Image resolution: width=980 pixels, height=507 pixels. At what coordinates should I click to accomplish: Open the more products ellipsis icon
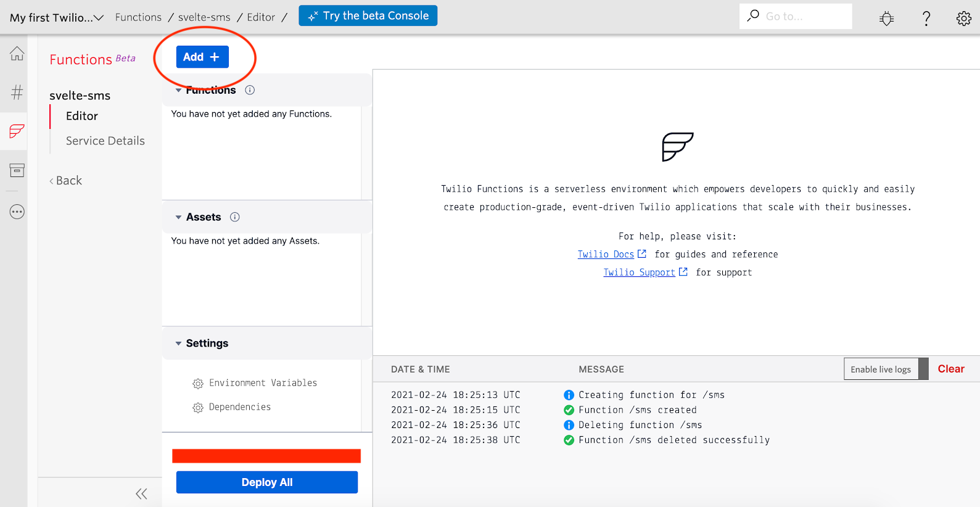point(17,212)
